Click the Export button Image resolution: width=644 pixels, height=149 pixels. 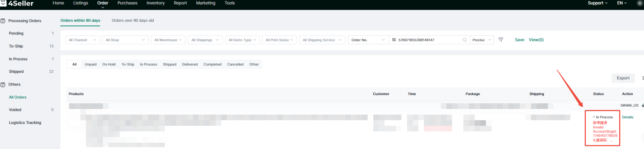pyautogui.click(x=623, y=78)
